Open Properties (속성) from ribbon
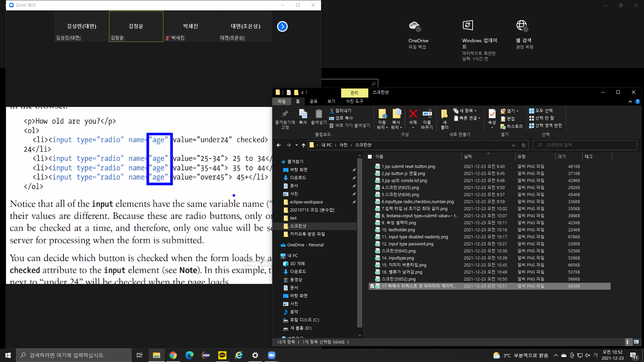Image resolution: width=644 pixels, height=362 pixels. coord(492,114)
